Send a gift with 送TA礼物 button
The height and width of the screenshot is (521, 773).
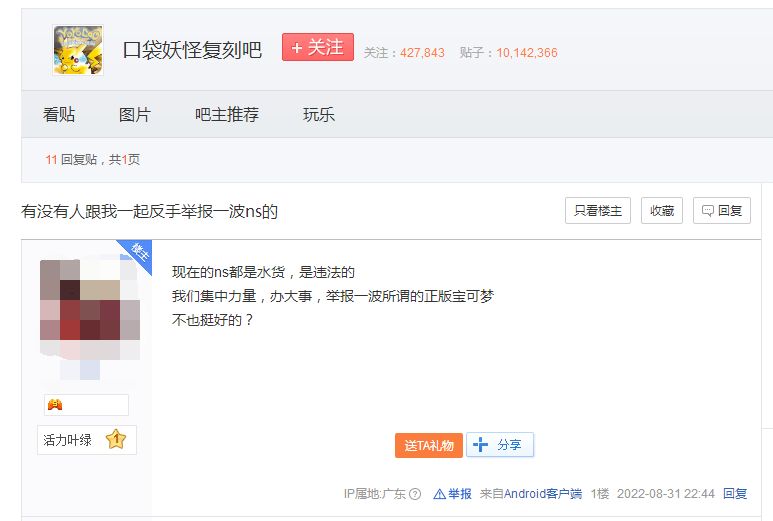(x=429, y=446)
